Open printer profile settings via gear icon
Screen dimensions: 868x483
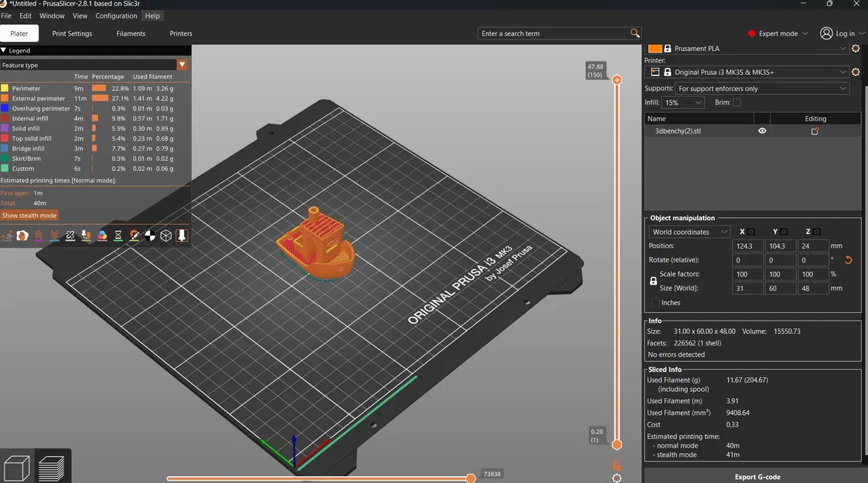[x=856, y=72]
